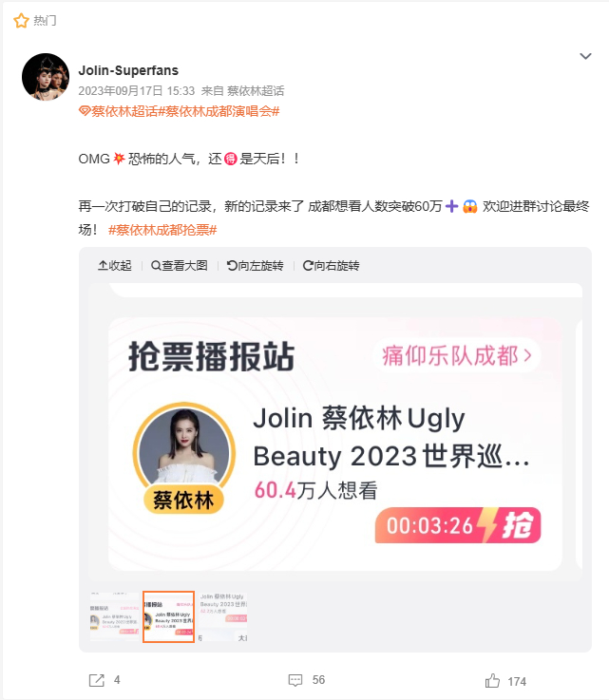
Task: Expand the post options chevron
Action: [x=585, y=56]
